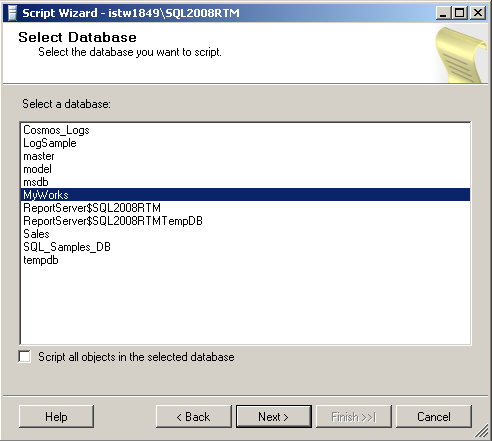This screenshot has width=492, height=441.
Task: Minimize the Script Wizard window
Action: tap(443, 13)
